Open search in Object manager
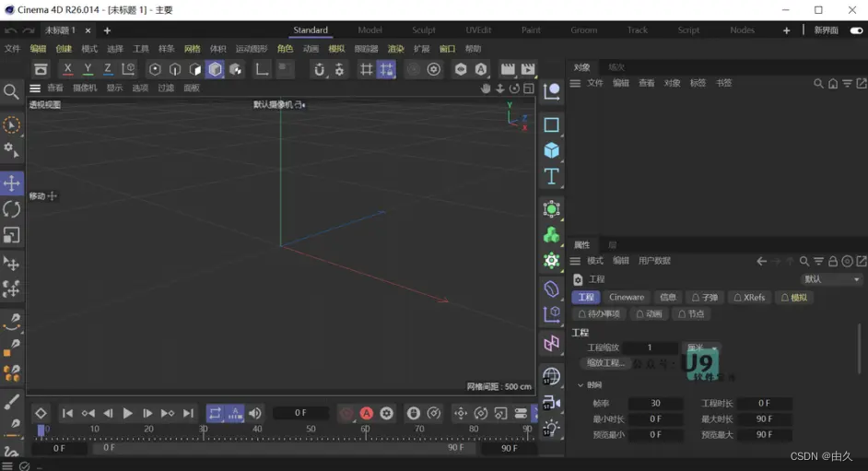 pyautogui.click(x=818, y=84)
